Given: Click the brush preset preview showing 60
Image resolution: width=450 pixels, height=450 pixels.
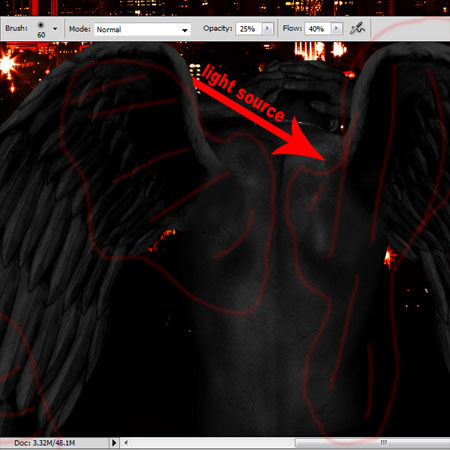Looking at the screenshot, I should pos(41,29).
